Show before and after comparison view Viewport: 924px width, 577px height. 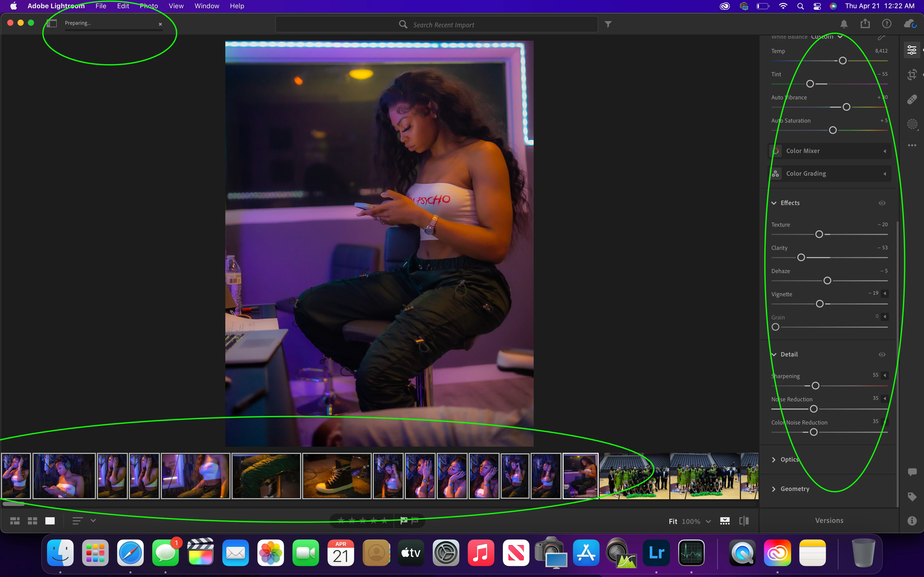[744, 521]
